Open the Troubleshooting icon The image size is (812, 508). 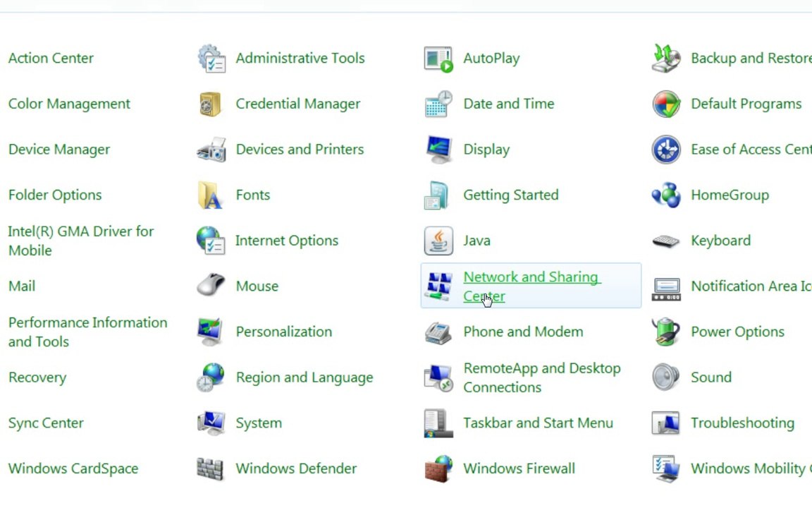pyautogui.click(x=666, y=423)
